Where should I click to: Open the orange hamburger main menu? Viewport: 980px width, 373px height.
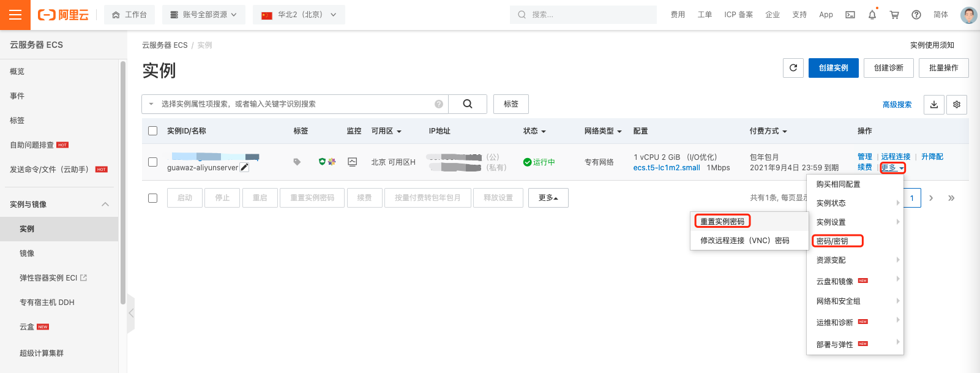tap(15, 15)
